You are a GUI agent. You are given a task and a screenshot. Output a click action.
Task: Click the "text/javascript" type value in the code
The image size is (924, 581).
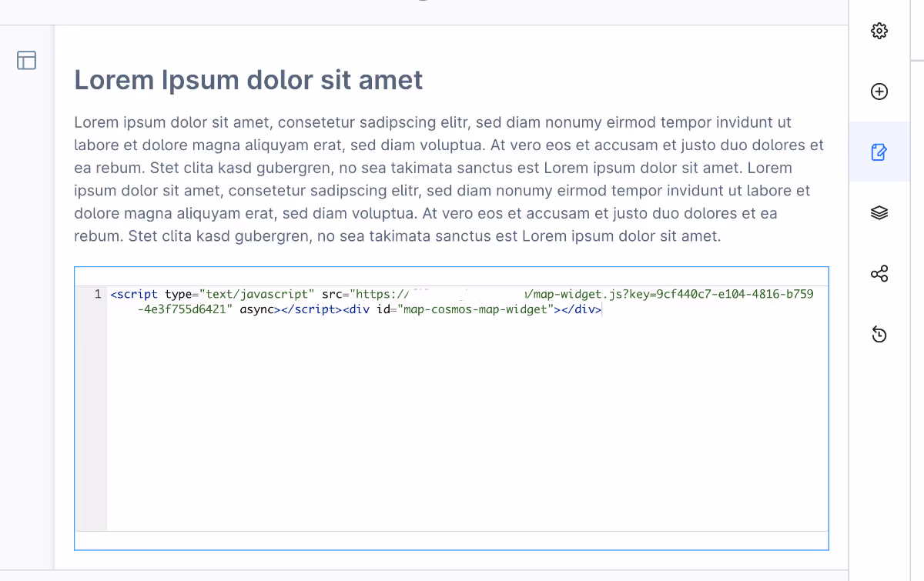coord(257,294)
